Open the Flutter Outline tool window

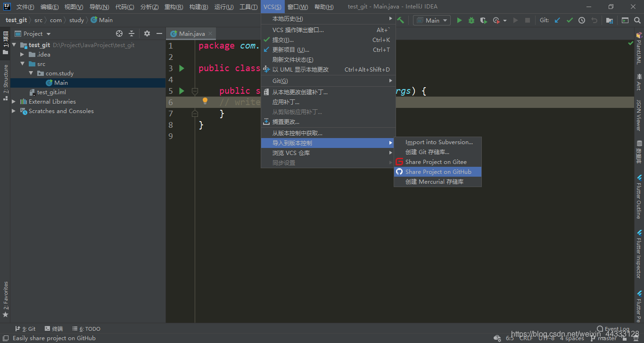(x=639, y=196)
